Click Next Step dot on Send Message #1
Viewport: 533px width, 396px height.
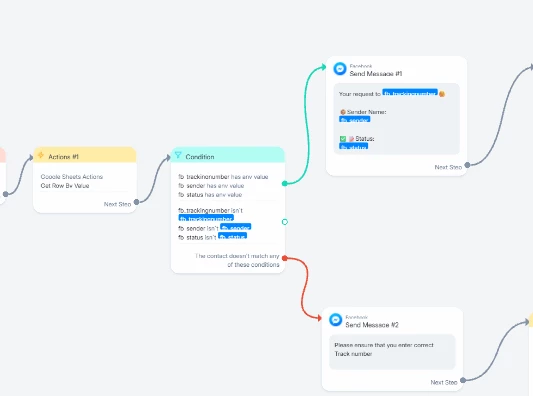point(467,165)
